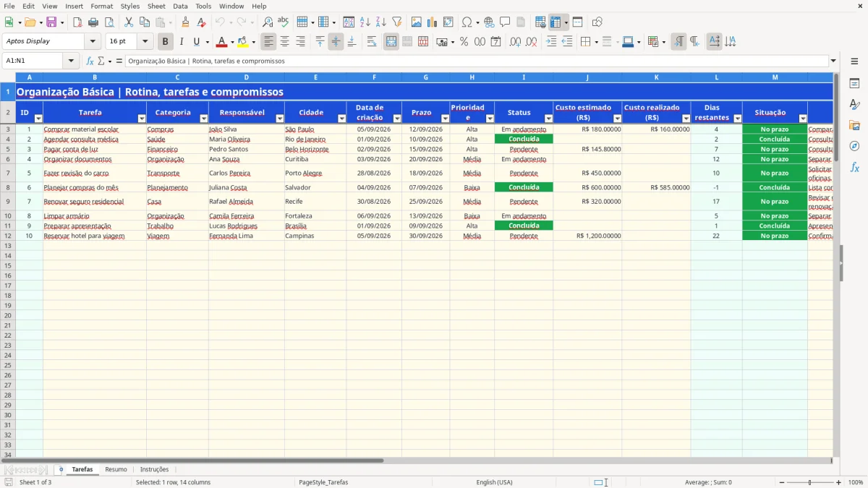This screenshot has width=868, height=488.
Task: Open the Sheet menu
Action: coord(156,6)
